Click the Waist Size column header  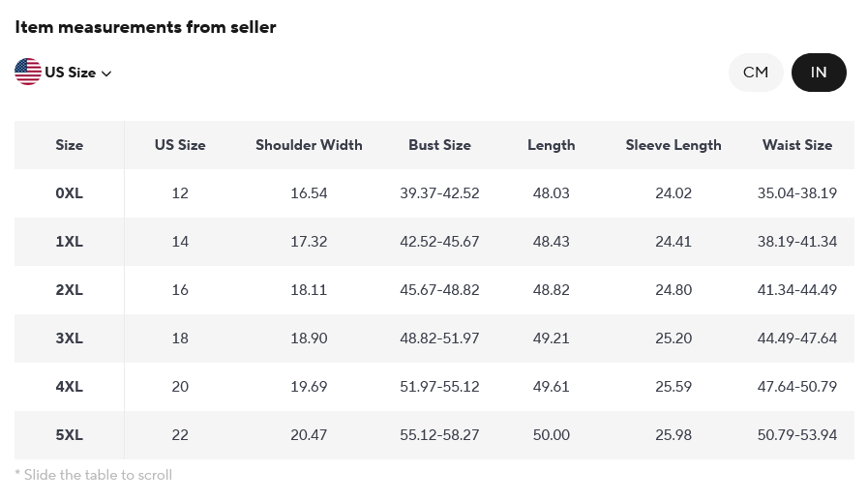797,145
